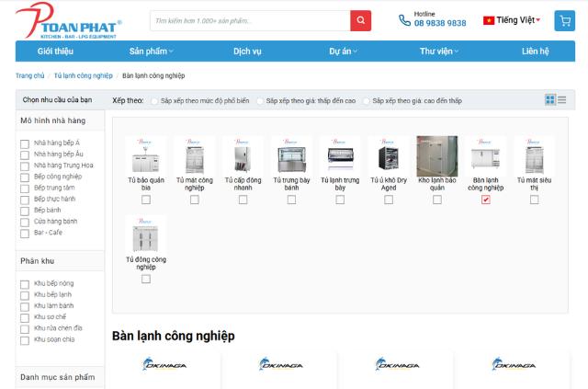Click the Vietnam flag icon
Image resolution: width=588 pixels, height=389 pixels.
tap(489, 20)
